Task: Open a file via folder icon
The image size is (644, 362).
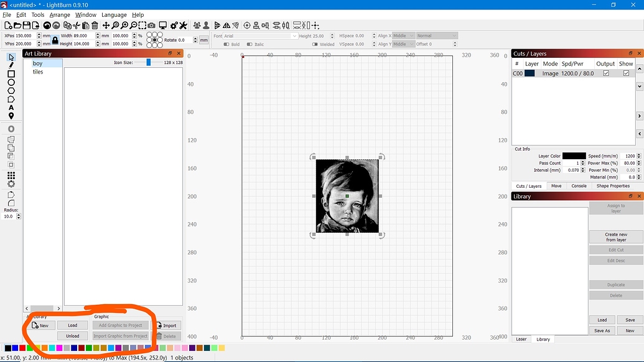Action: (x=17, y=26)
